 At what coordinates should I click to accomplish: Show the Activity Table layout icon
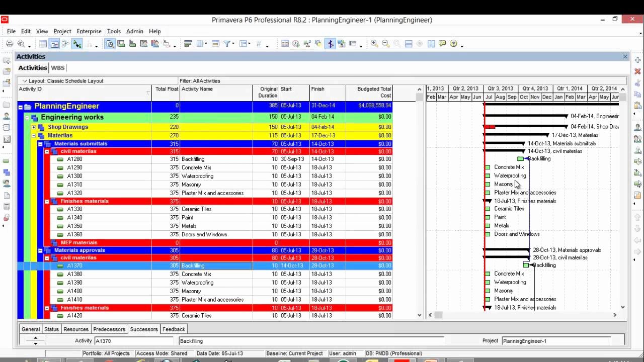43,44
